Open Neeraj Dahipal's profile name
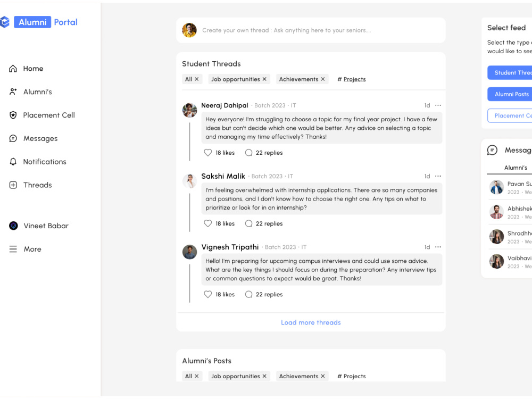Viewport: 532px width, 399px height. 225,105
